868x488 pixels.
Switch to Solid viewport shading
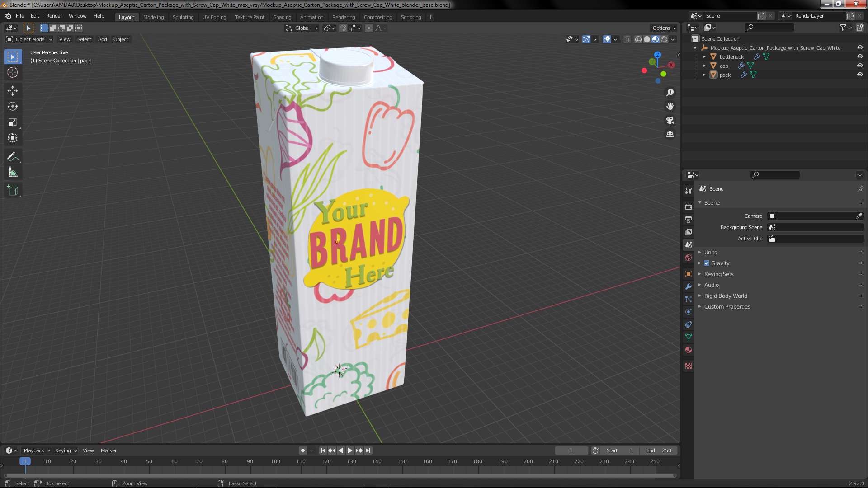tap(647, 39)
